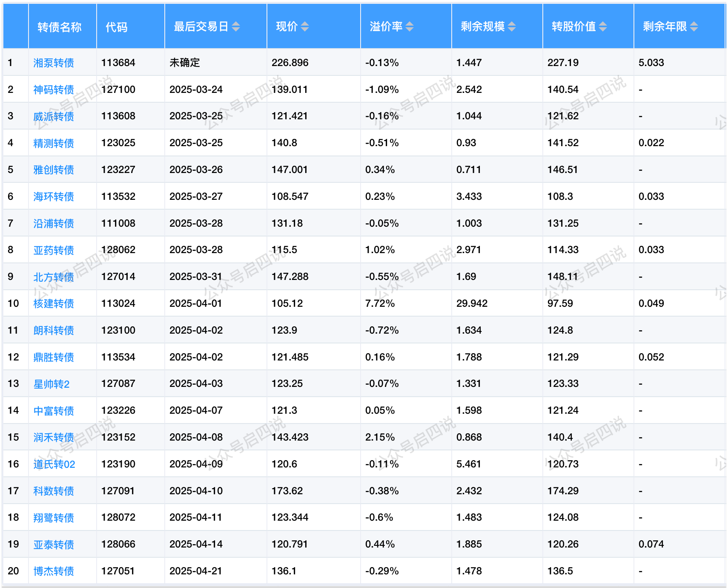
Task: Open 精测转债 details link
Action: coord(54,143)
